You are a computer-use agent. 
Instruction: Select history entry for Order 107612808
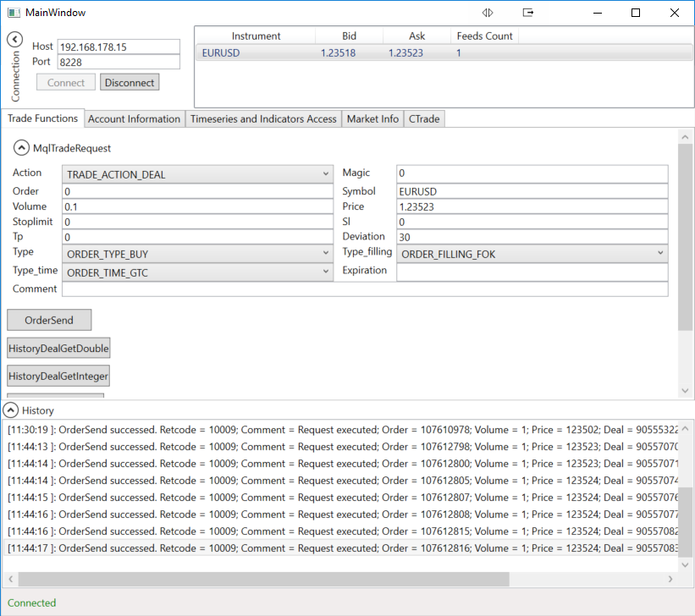coord(341,514)
